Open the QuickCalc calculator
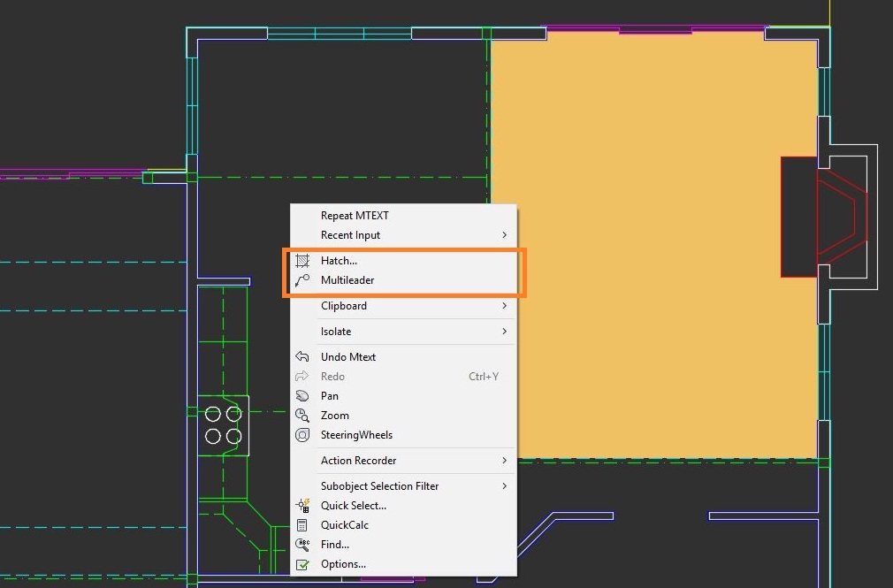The height and width of the screenshot is (588, 893). click(x=344, y=525)
